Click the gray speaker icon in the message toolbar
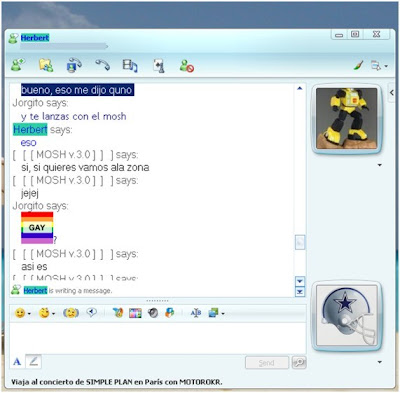Image resolution: width=400 pixels, height=393 pixels. (153, 313)
